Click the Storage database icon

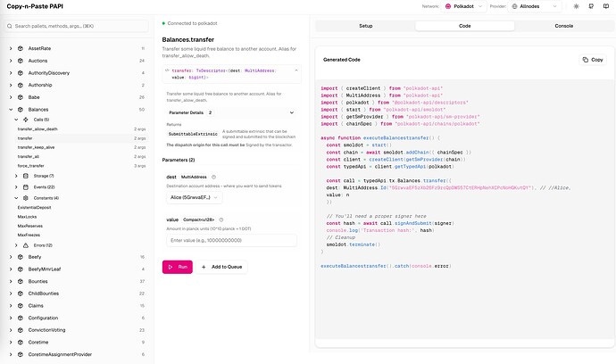tap(27, 175)
